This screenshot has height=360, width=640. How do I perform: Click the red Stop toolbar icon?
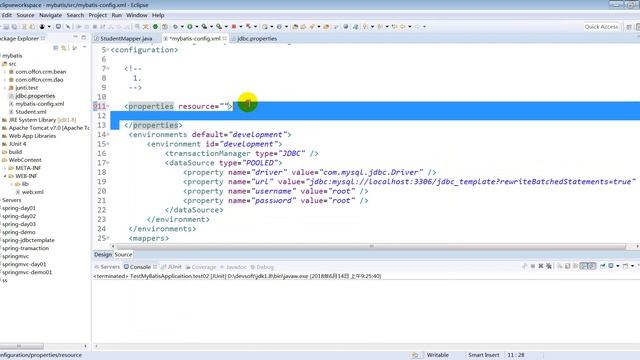(x=234, y=27)
